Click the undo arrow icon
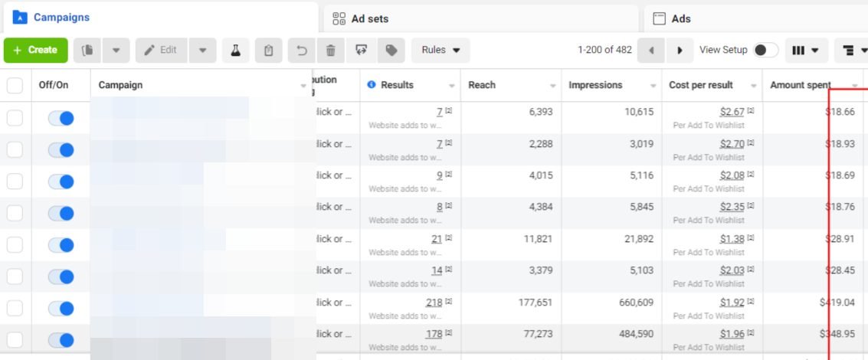The height and width of the screenshot is (360, 868). click(x=302, y=51)
